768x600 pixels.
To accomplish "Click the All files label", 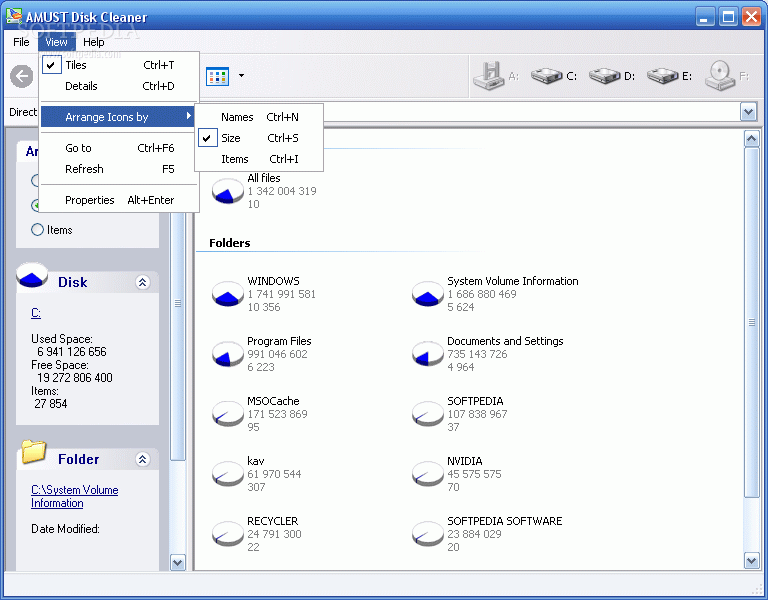I will pyautogui.click(x=264, y=178).
